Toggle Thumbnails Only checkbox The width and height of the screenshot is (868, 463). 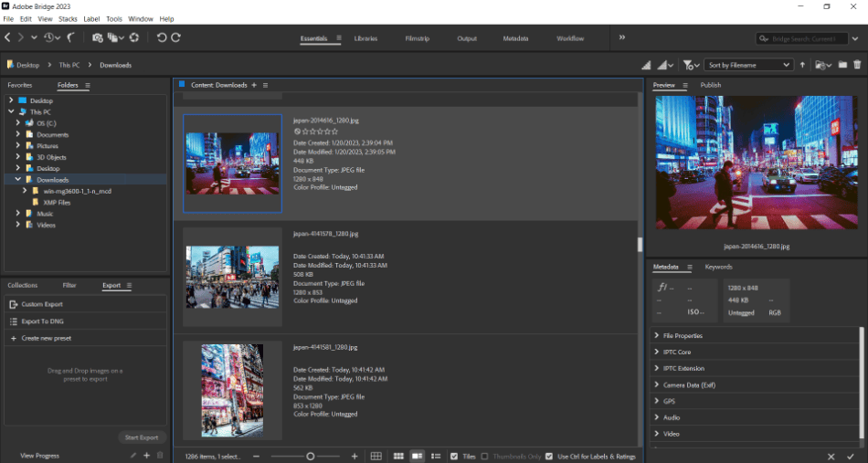point(484,457)
